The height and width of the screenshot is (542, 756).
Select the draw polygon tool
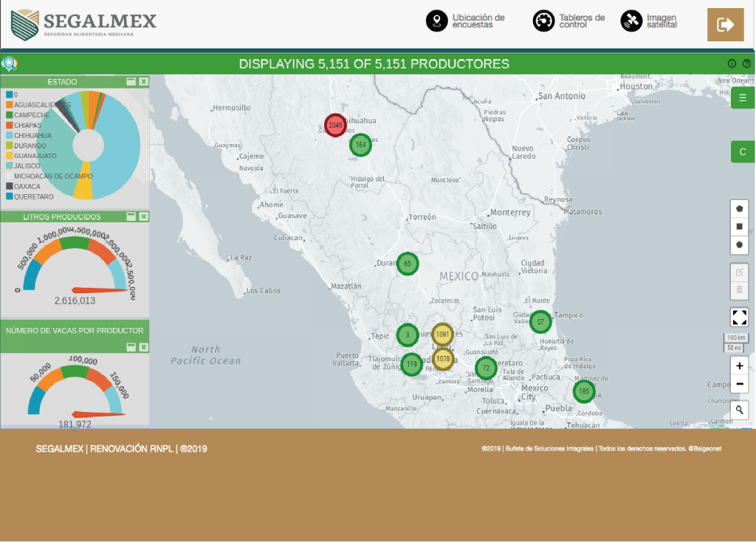(739, 209)
